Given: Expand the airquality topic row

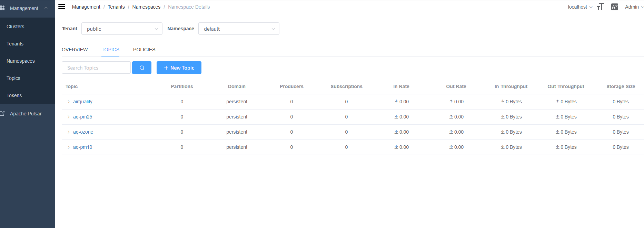Looking at the screenshot, I should coord(69,102).
